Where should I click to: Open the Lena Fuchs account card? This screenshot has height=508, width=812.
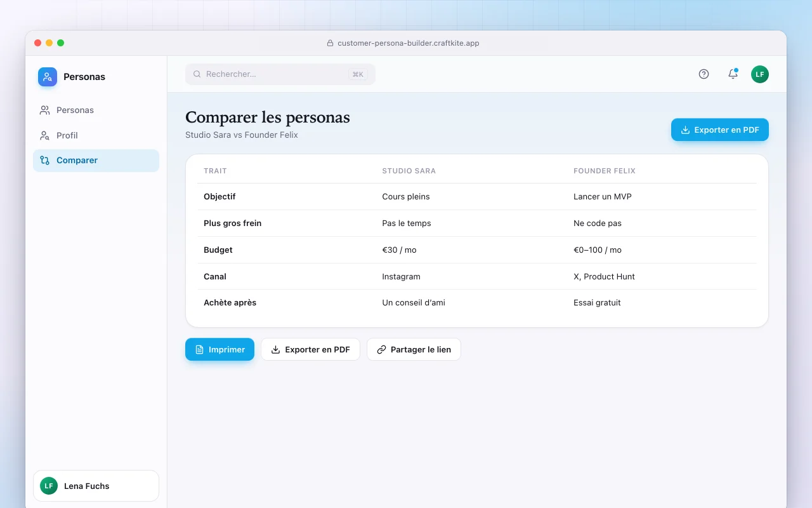96,486
